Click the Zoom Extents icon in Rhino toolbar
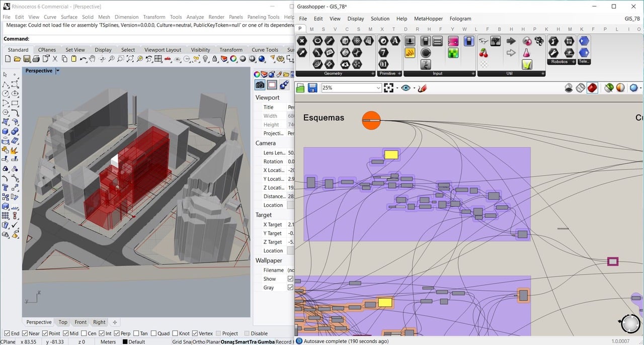The width and height of the screenshot is (644, 345). click(x=130, y=59)
